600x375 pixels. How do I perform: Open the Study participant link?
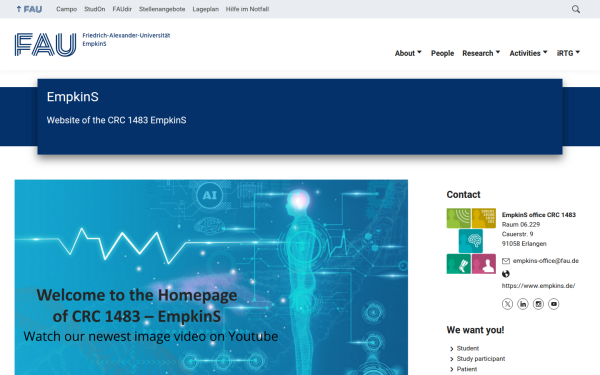click(481, 359)
